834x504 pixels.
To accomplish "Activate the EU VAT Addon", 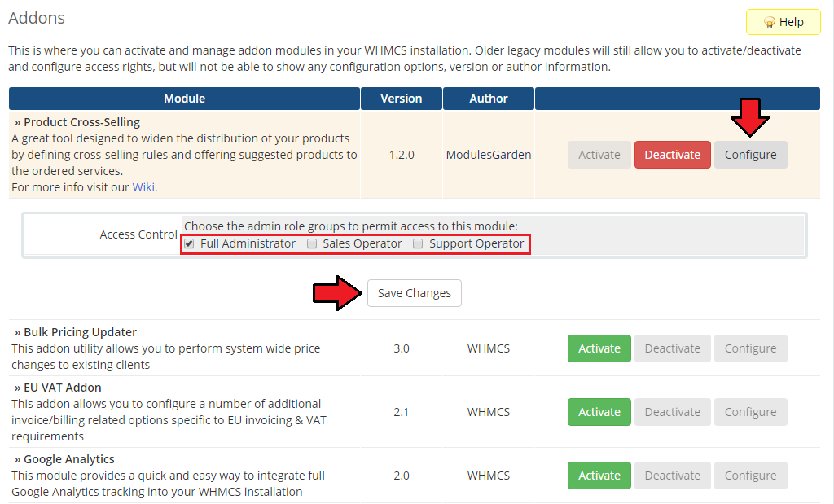I will click(599, 412).
